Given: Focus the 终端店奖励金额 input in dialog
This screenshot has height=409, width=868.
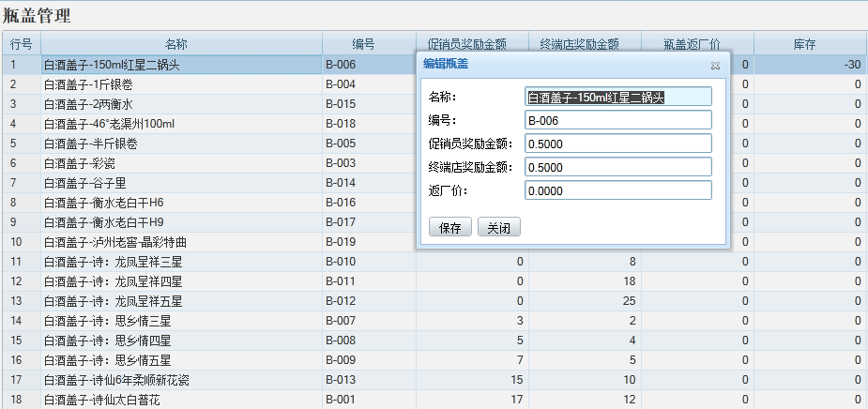Looking at the screenshot, I should click(617, 167).
